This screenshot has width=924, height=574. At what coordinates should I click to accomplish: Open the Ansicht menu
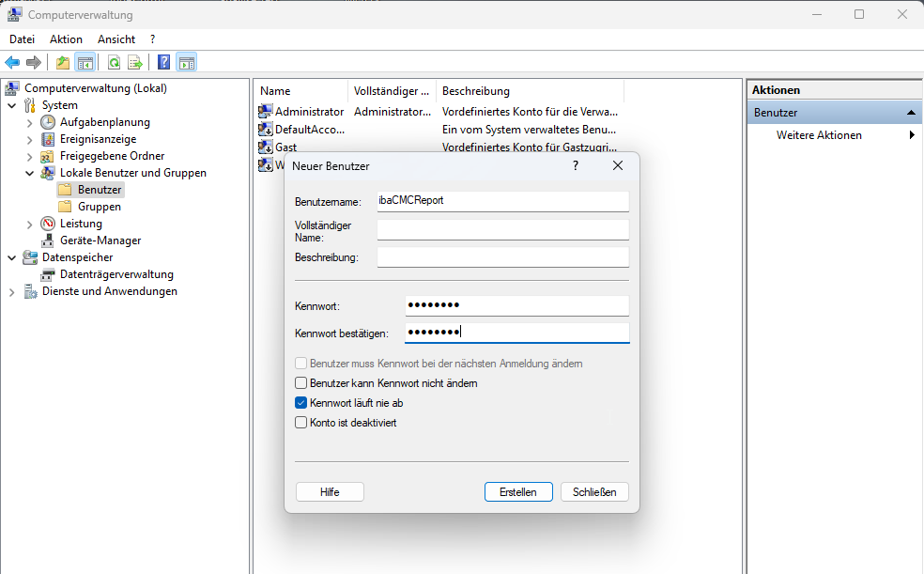click(116, 39)
